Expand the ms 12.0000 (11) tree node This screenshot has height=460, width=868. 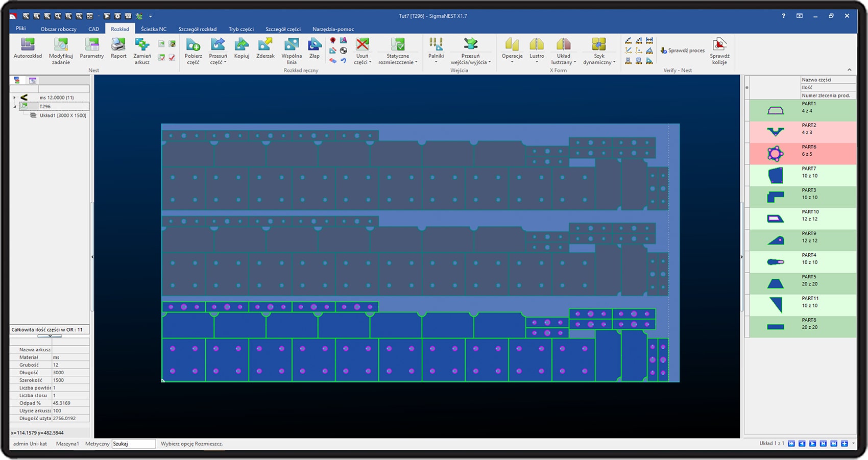(x=14, y=98)
